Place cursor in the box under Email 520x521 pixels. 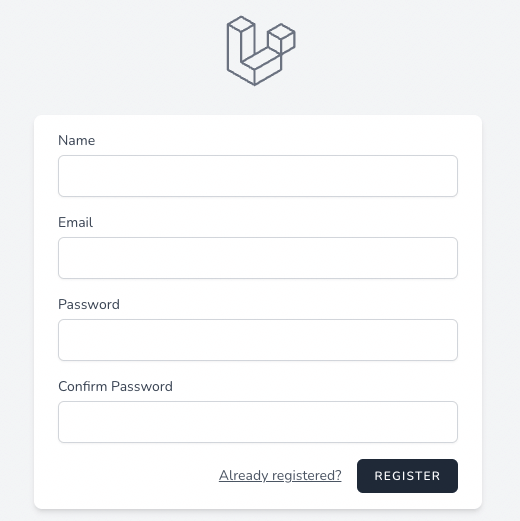pos(258,258)
